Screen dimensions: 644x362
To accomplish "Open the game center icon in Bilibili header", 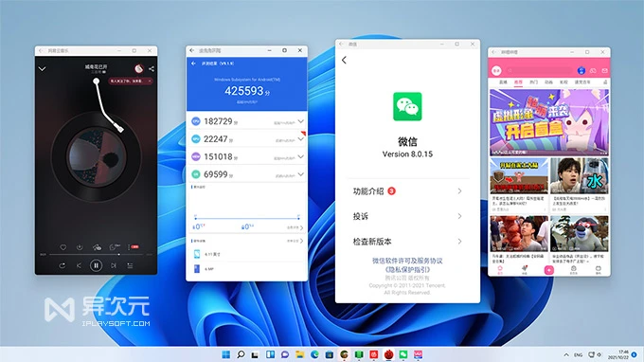I will [593, 71].
